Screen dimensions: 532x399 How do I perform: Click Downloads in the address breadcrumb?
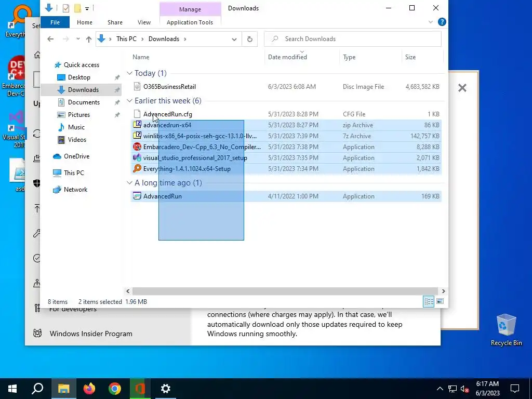coord(164,39)
